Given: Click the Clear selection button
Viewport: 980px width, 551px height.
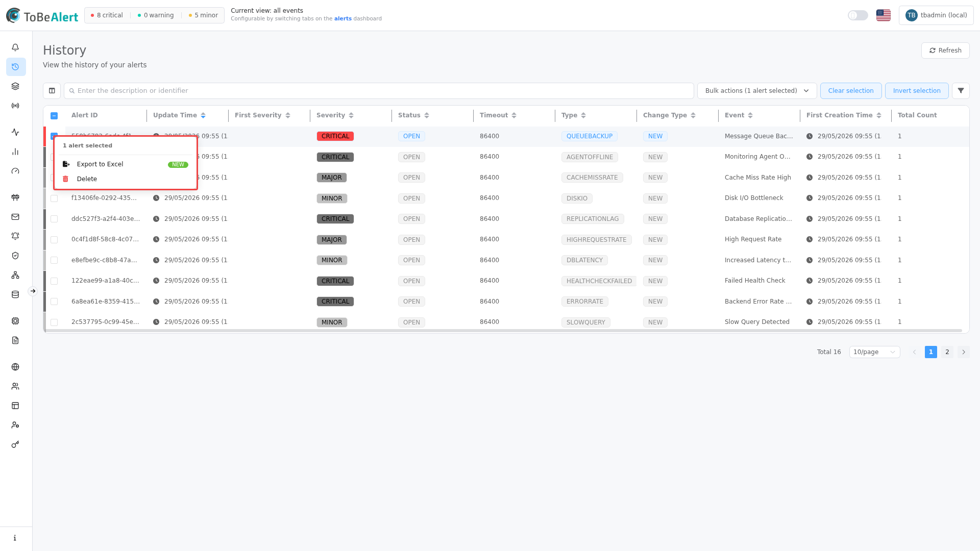Looking at the screenshot, I should point(851,91).
